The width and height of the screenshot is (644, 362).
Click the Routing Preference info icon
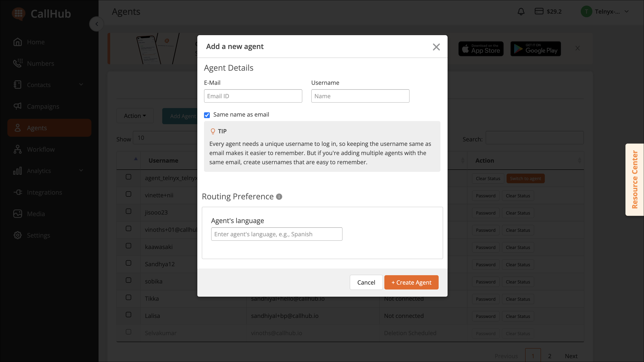(279, 197)
